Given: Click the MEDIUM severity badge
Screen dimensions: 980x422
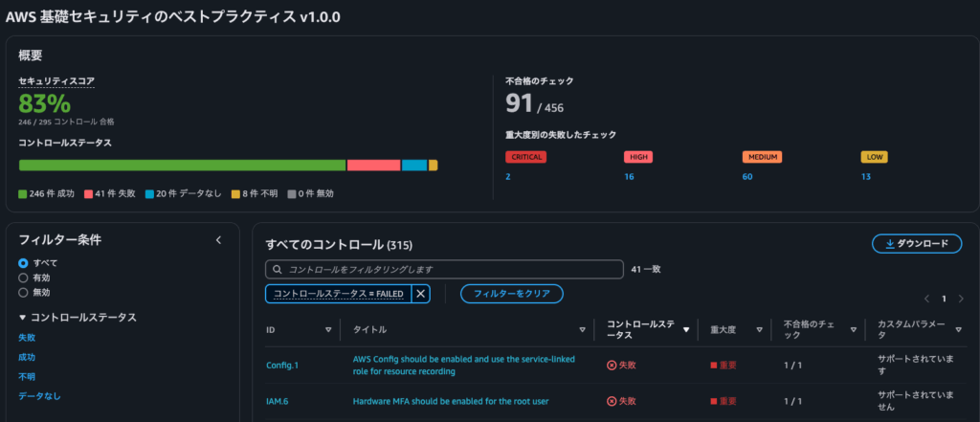Looking at the screenshot, I should 762,157.
